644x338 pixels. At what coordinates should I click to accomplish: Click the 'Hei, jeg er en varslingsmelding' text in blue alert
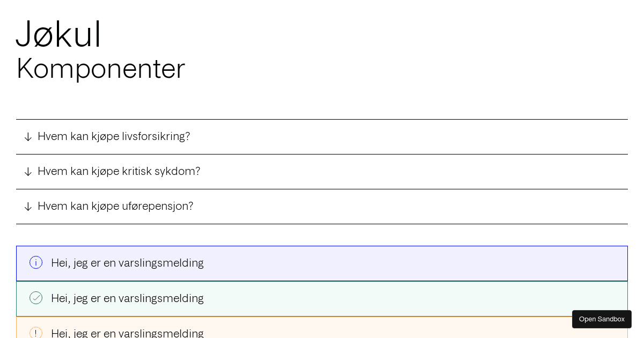coord(127,263)
